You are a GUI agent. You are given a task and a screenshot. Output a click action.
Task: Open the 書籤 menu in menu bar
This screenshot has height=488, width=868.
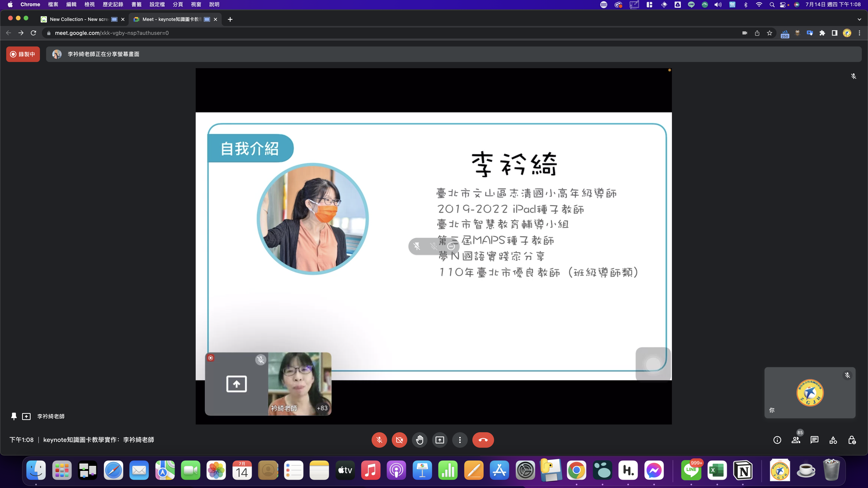coord(136,4)
